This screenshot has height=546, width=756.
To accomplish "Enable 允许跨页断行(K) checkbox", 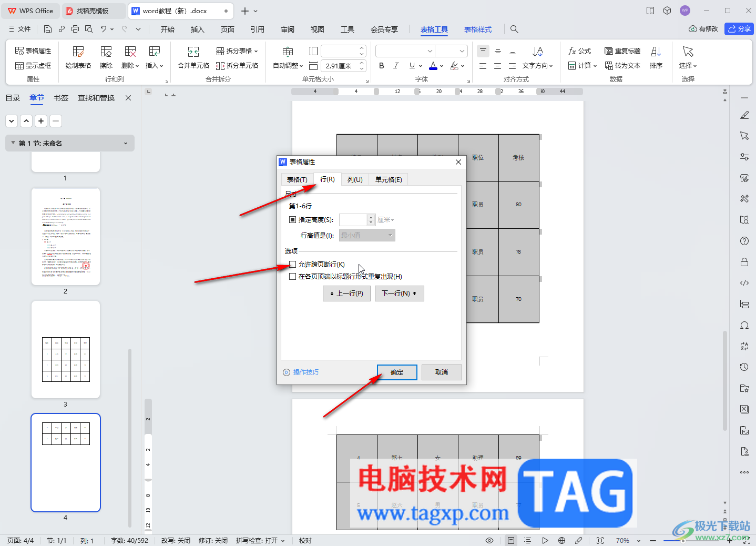I will 293,265.
